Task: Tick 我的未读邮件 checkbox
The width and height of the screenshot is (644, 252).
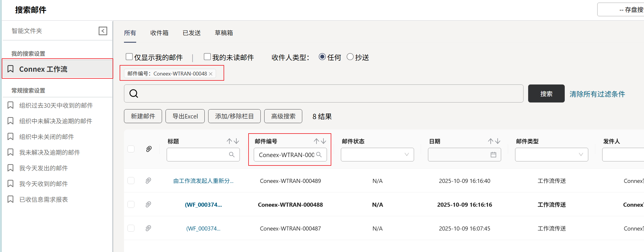Action: [x=207, y=57]
